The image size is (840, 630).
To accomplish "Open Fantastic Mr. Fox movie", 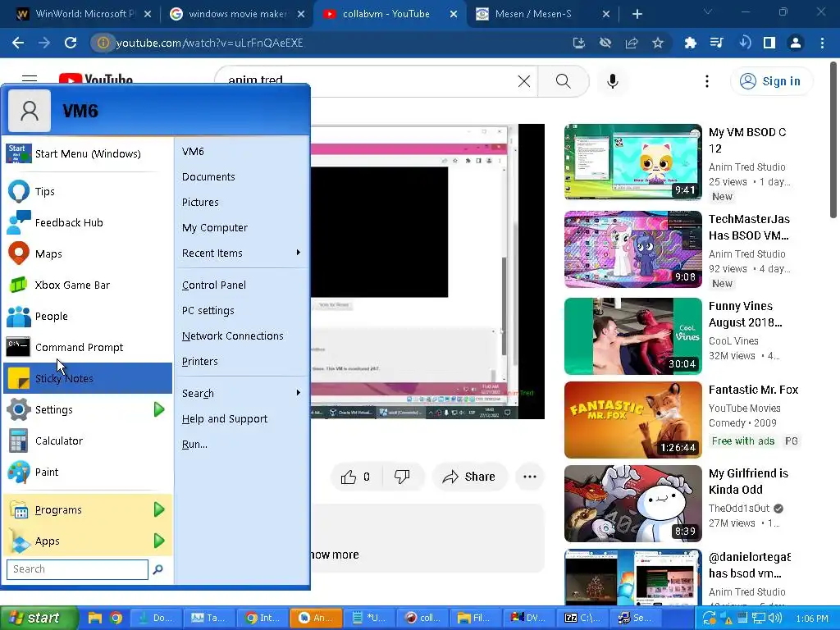I will click(632, 420).
